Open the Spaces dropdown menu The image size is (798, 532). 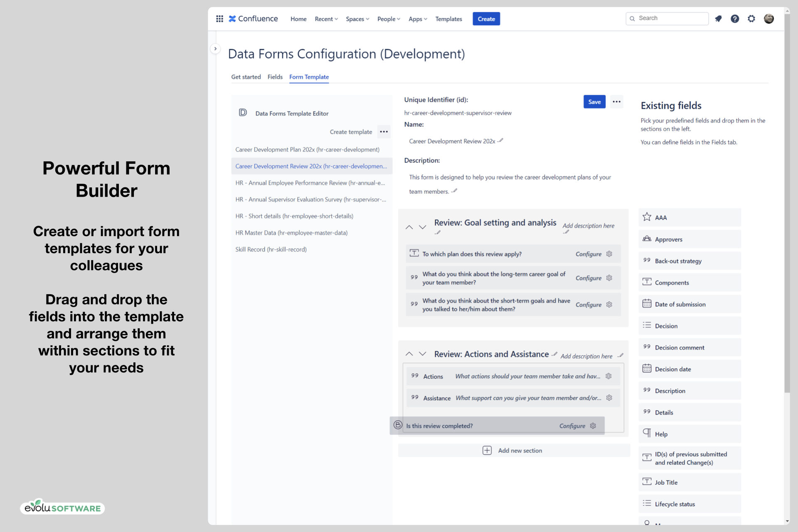[357, 19]
